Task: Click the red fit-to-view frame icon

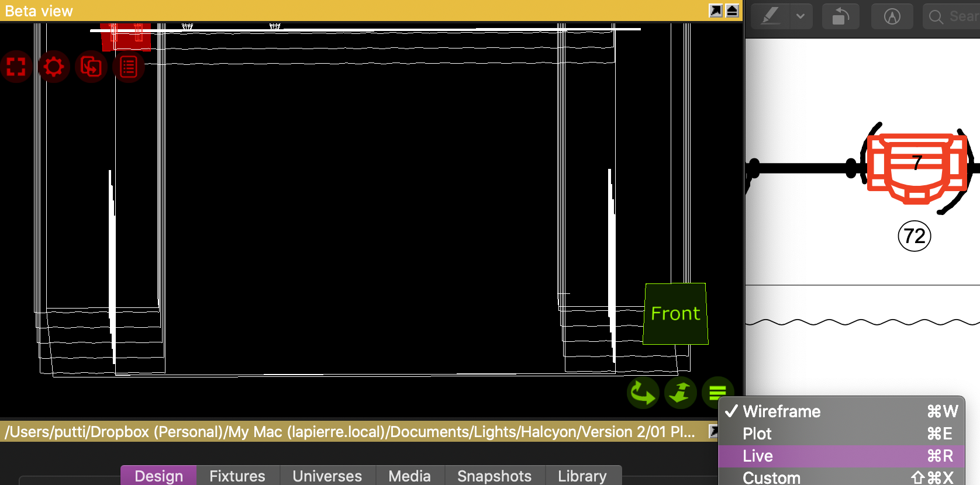Action: [16, 67]
